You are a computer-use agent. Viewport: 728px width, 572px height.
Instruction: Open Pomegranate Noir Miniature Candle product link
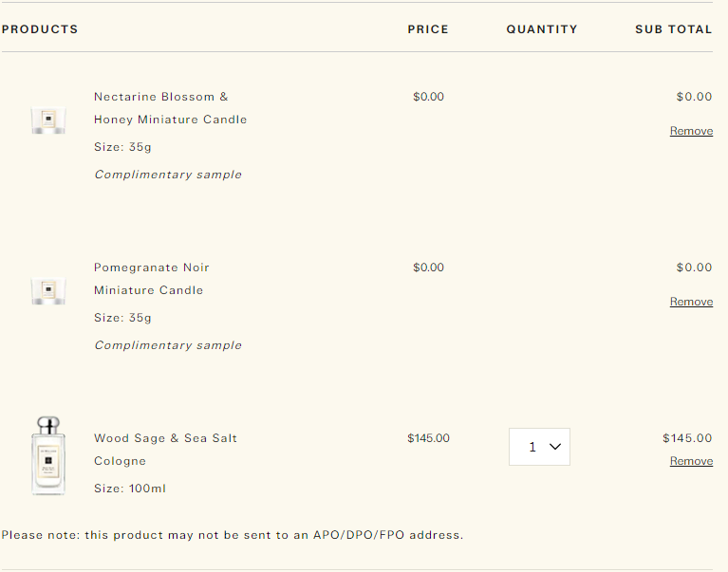[x=152, y=268]
